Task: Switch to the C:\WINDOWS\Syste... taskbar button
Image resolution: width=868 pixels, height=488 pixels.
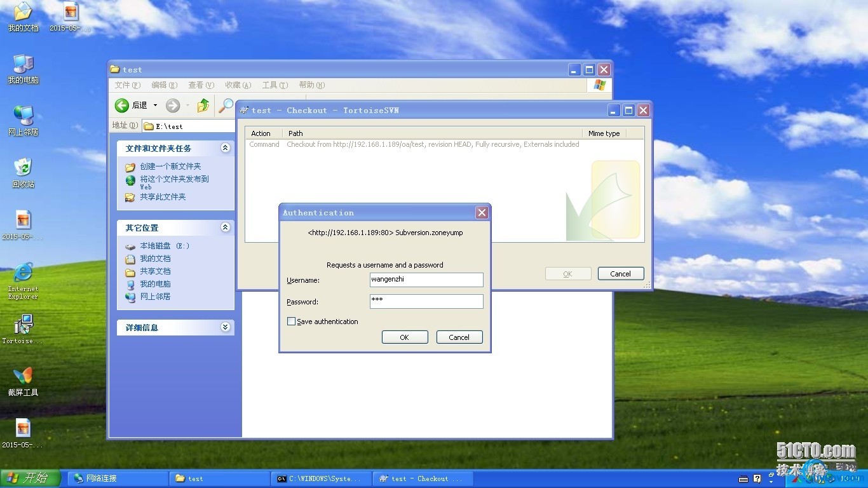Action: tap(322, 478)
